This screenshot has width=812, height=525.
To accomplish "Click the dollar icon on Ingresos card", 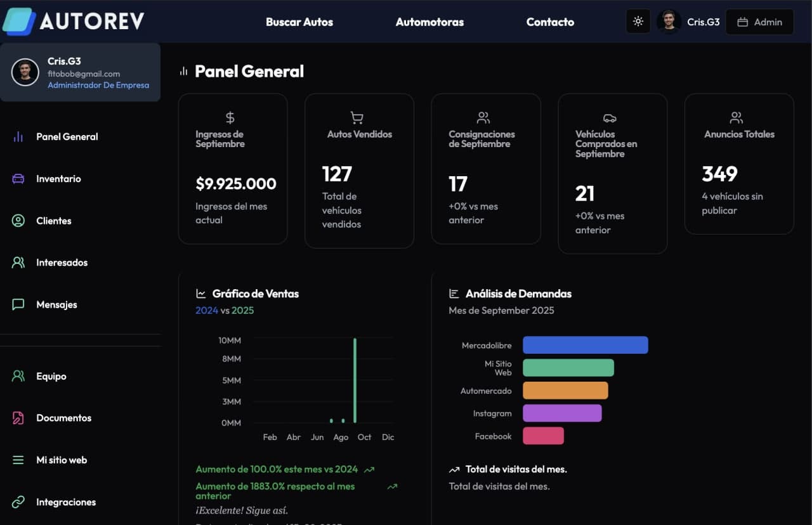I will point(230,117).
